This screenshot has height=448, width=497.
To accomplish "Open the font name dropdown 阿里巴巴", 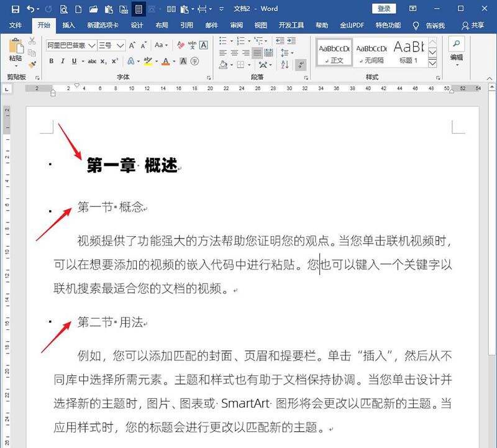I will click(x=92, y=45).
